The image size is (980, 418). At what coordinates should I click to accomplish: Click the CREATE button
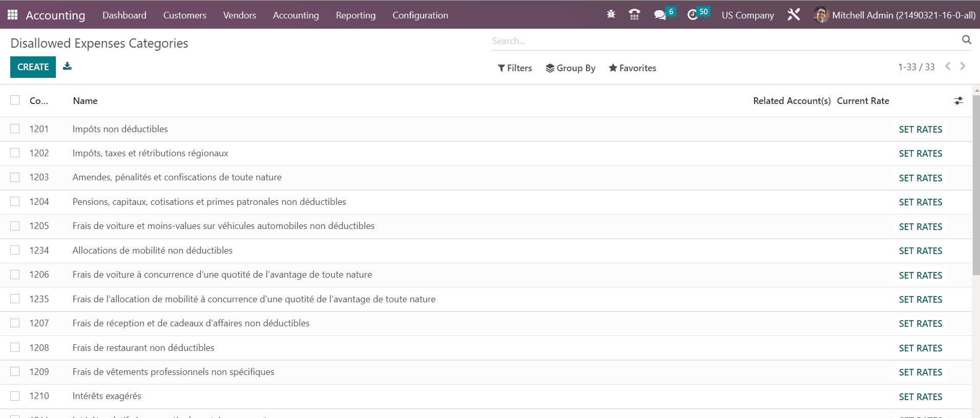coord(33,67)
